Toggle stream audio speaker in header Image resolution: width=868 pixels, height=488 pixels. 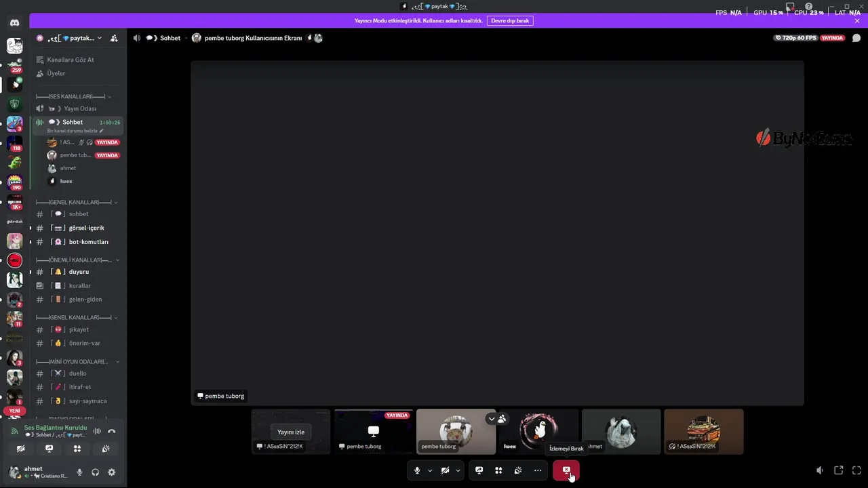(137, 38)
